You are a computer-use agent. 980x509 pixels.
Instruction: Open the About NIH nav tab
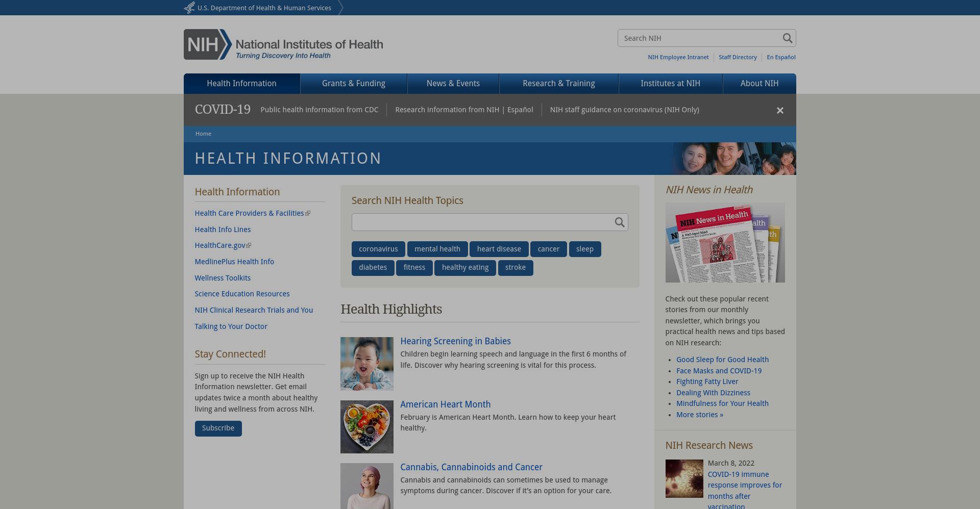point(759,84)
